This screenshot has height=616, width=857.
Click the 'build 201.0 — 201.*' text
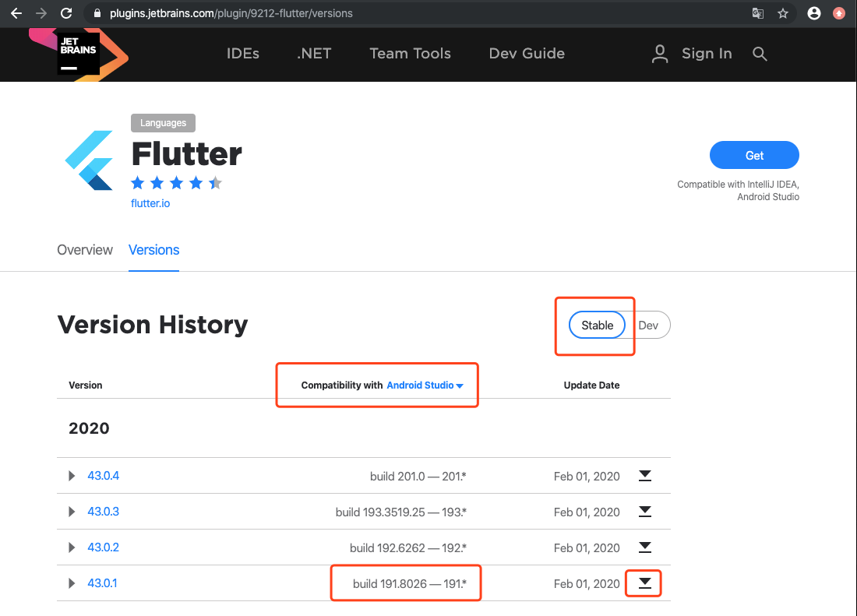418,476
